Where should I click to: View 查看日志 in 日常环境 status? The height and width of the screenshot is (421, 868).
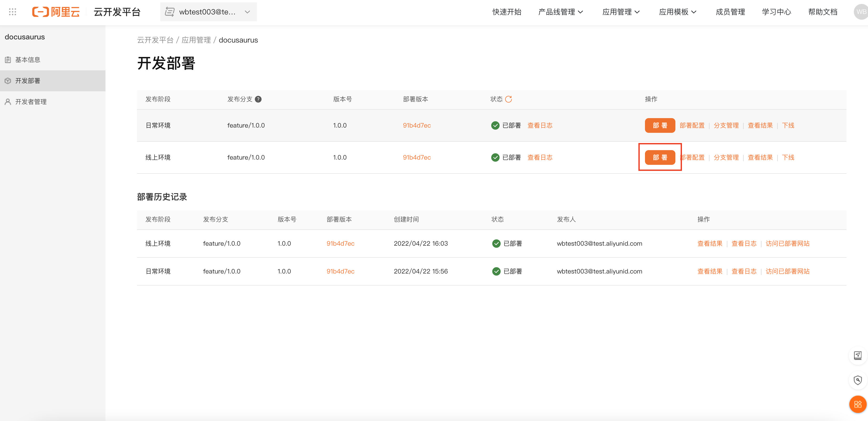[540, 125]
